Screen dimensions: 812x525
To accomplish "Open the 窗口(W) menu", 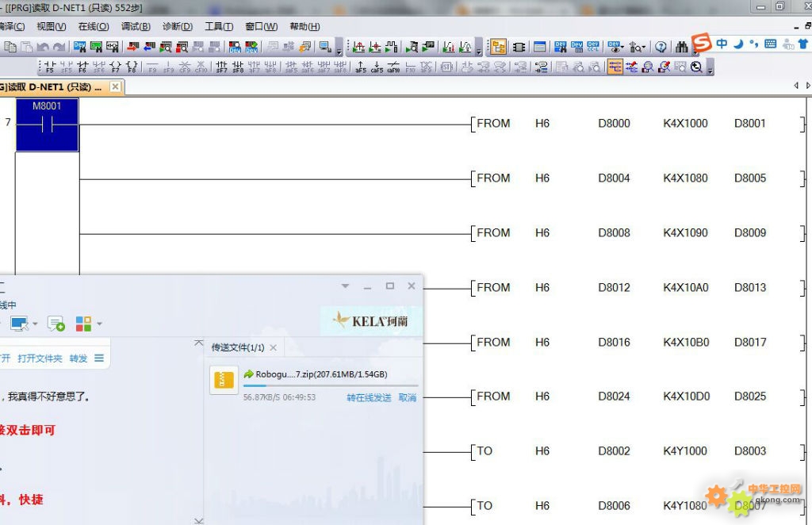I will pyautogui.click(x=262, y=26).
